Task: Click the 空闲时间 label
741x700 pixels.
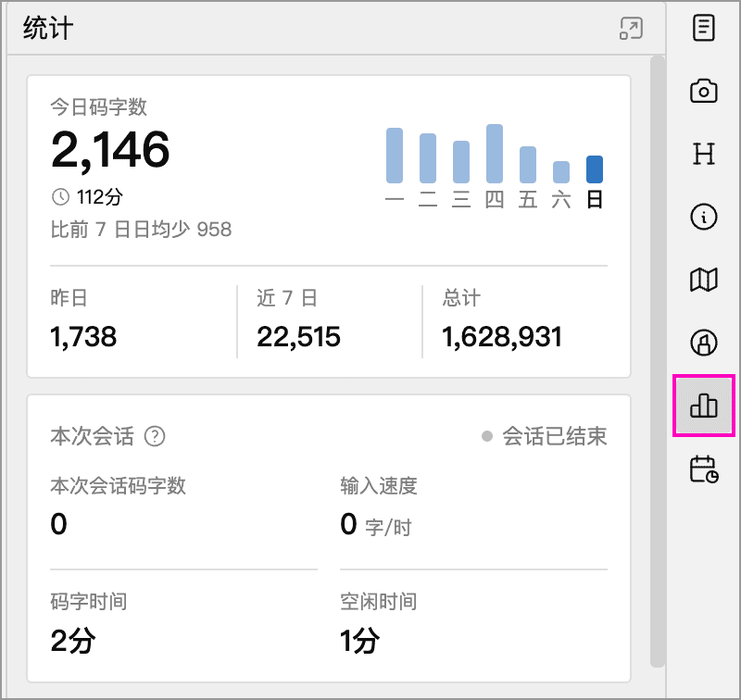Action: [379, 601]
